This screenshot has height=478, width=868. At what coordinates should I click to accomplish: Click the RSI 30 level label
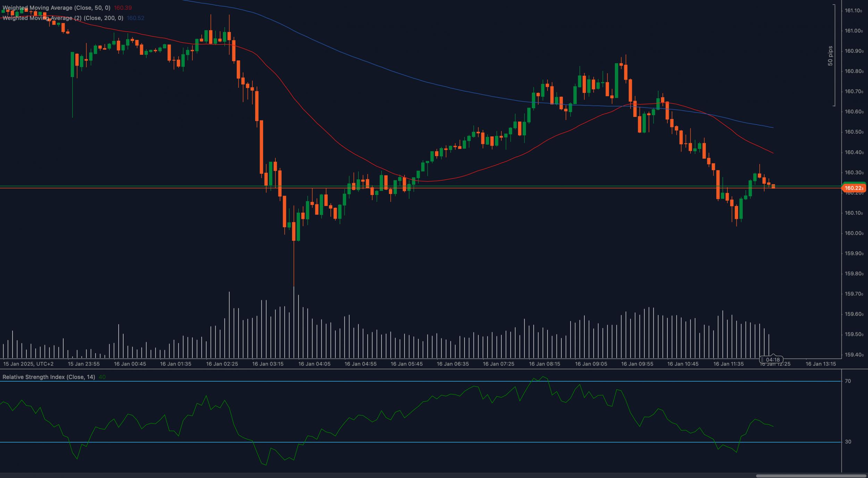coord(848,442)
